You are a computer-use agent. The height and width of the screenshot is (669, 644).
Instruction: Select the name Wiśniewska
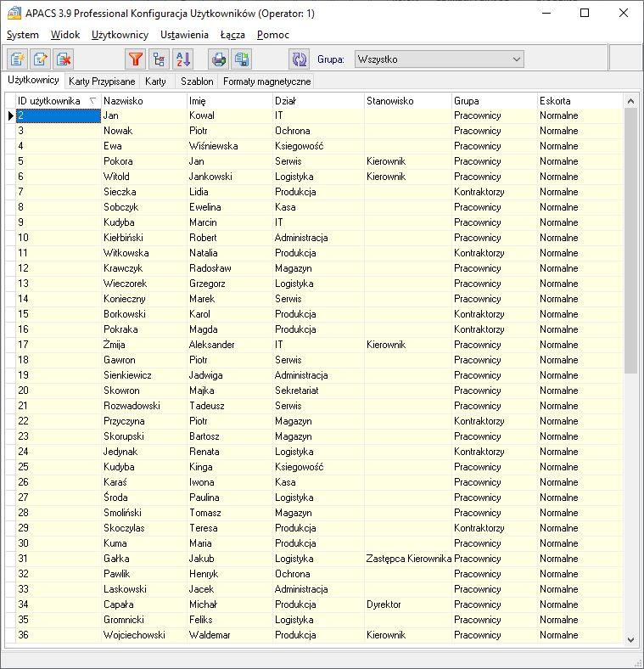214,146
